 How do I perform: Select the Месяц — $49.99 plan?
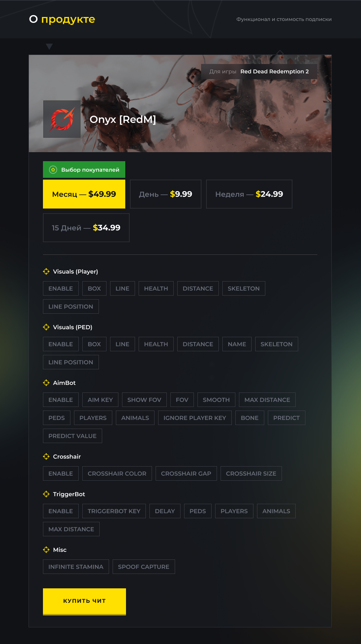(84, 194)
